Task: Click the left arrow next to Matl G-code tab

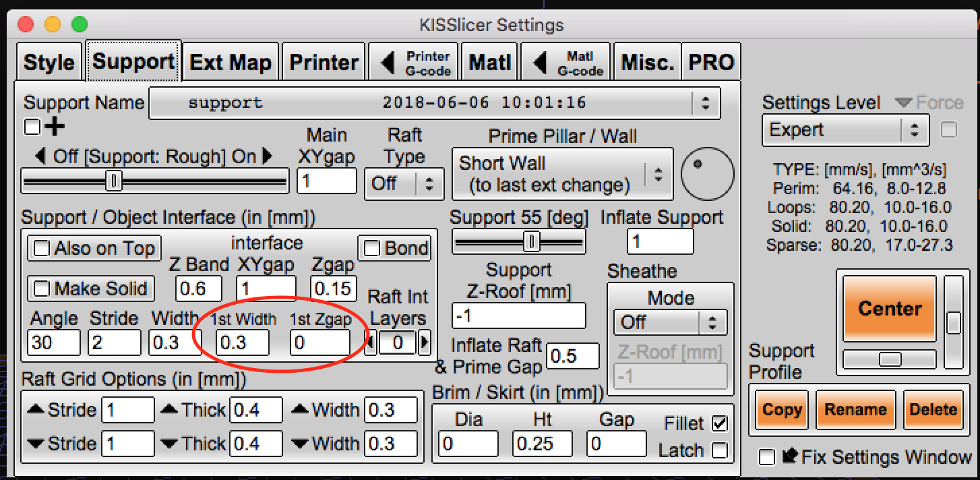Action: pyautogui.click(x=541, y=63)
